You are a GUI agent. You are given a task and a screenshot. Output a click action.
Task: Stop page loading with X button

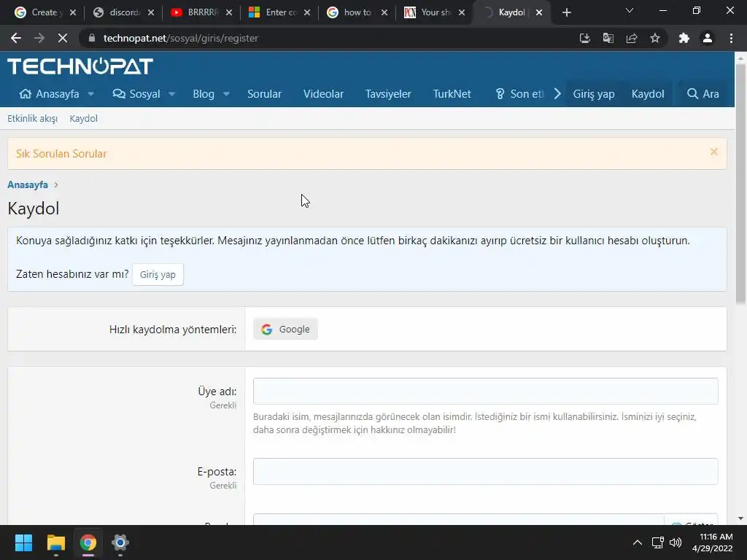[x=63, y=38]
